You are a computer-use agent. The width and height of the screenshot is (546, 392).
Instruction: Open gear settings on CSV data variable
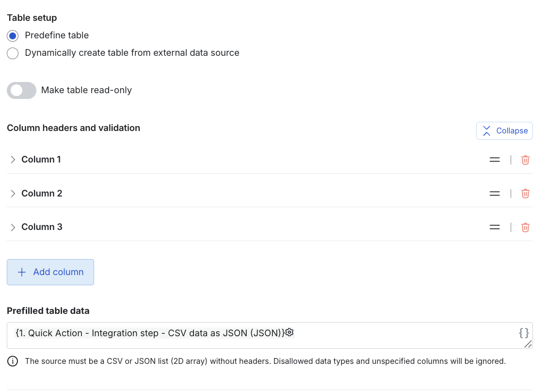289,332
